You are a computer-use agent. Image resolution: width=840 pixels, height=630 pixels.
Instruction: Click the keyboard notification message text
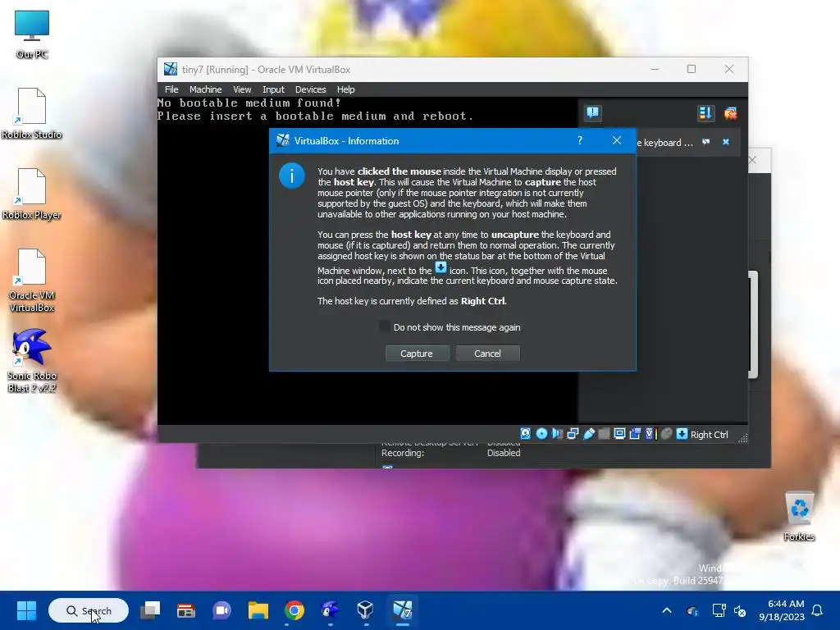(664, 143)
